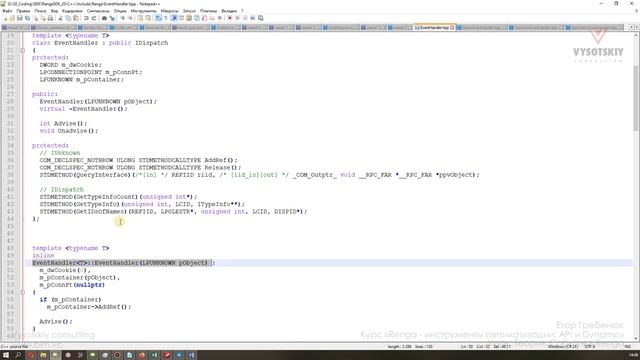Click the comment '// IUnknown'
This screenshot has width=640, height=360.
coord(60,153)
